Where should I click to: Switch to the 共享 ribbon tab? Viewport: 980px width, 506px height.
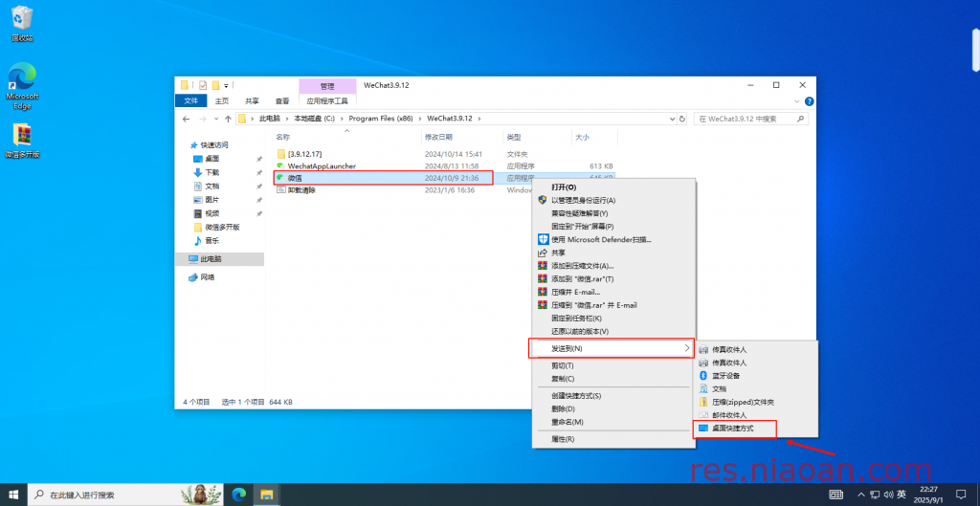[252, 100]
